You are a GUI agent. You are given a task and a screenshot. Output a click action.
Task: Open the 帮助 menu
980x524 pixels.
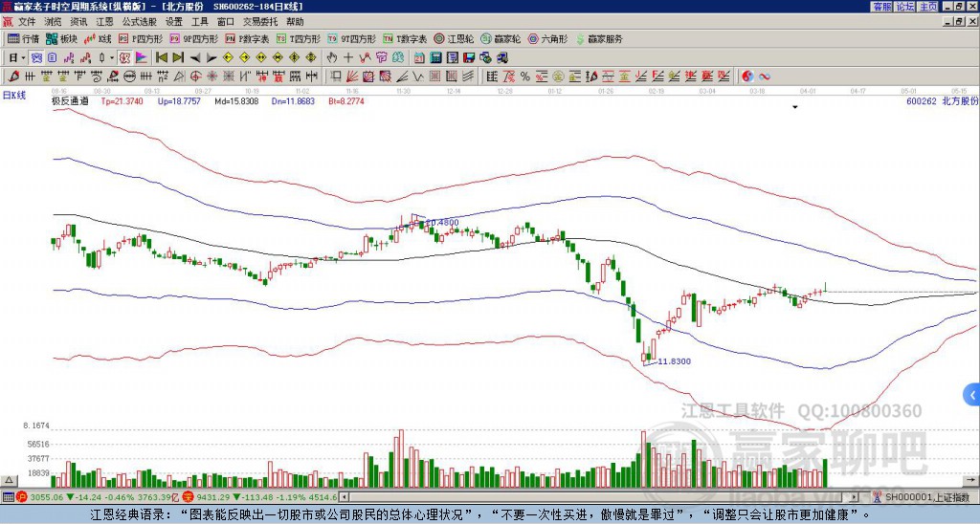tap(295, 22)
